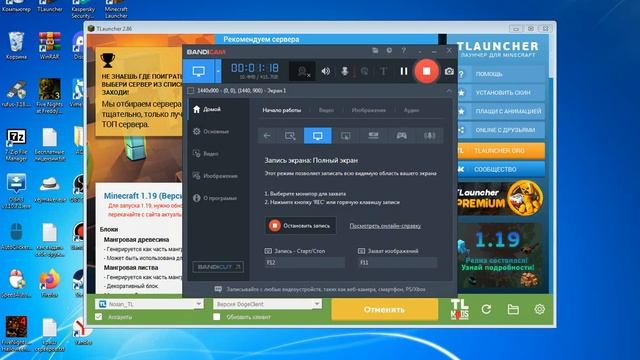Open Bandicam help question mark icon
Screen dimensions: 640x360
[x=404, y=51]
